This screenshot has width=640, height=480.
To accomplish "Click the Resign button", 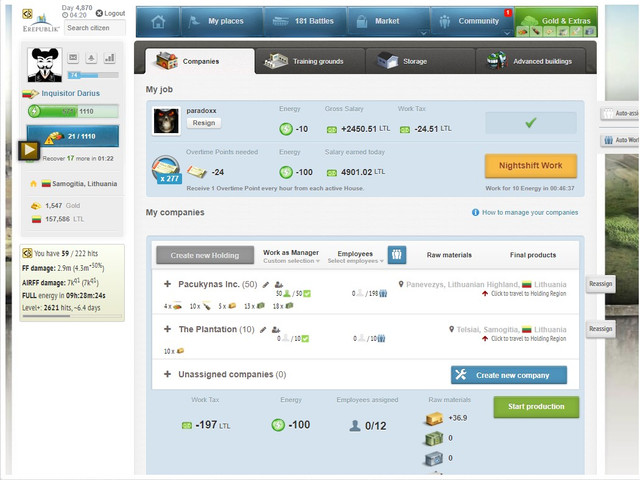I will tap(204, 123).
